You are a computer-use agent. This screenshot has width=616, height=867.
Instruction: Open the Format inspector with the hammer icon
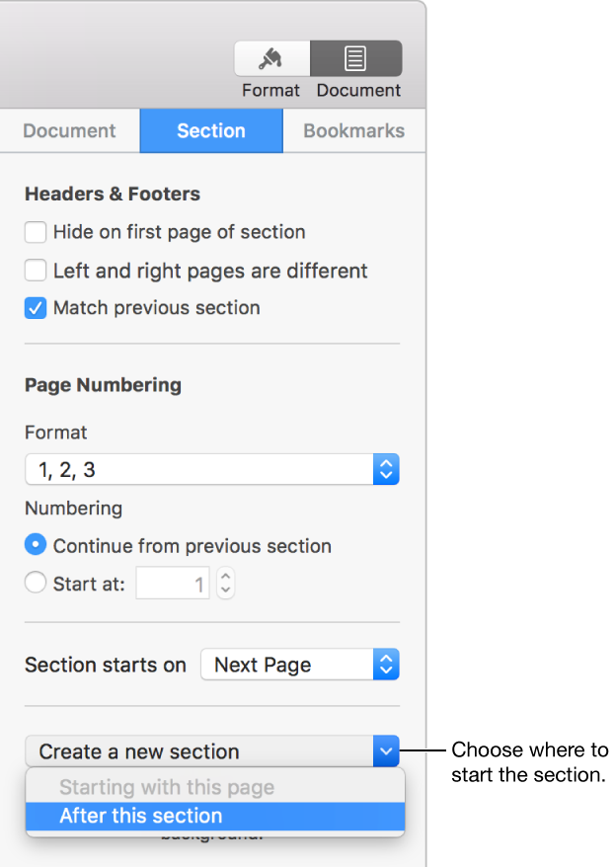click(x=271, y=58)
